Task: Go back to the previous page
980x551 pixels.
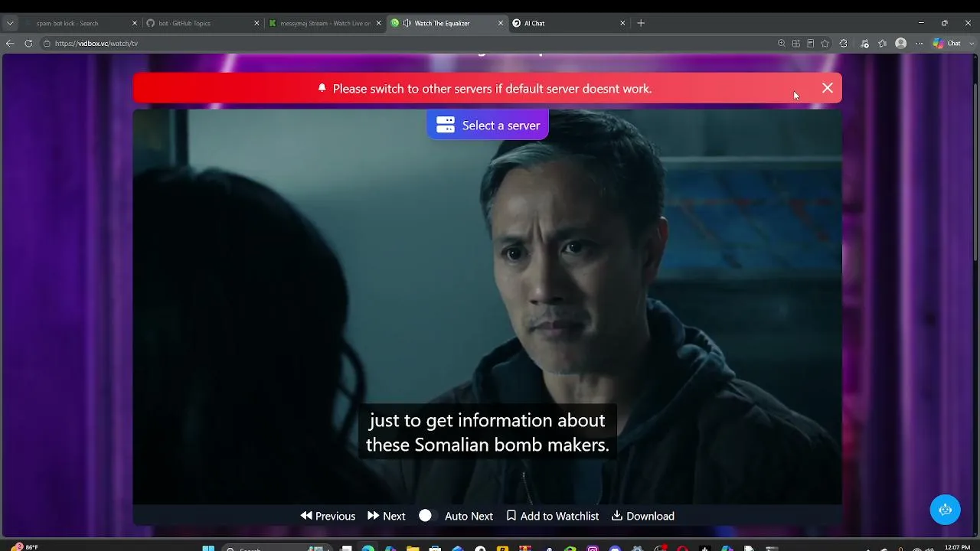Action: [10, 44]
